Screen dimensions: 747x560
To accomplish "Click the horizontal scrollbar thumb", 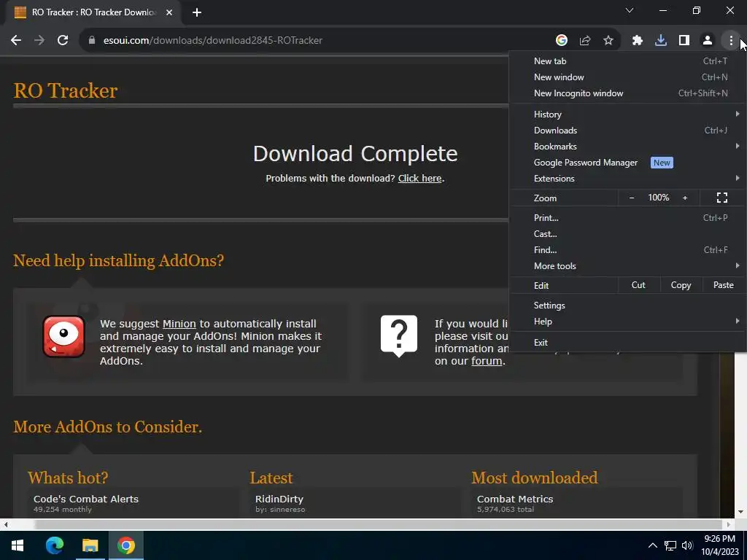I will coord(379,524).
